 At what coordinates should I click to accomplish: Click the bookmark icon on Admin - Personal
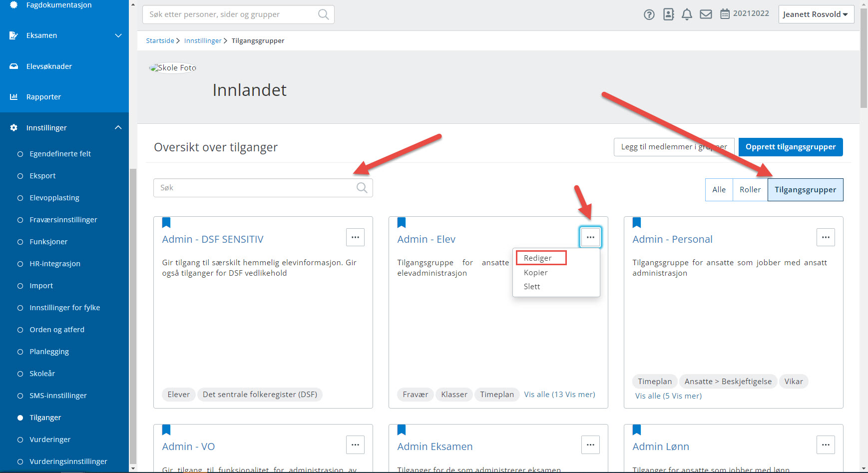point(637,223)
